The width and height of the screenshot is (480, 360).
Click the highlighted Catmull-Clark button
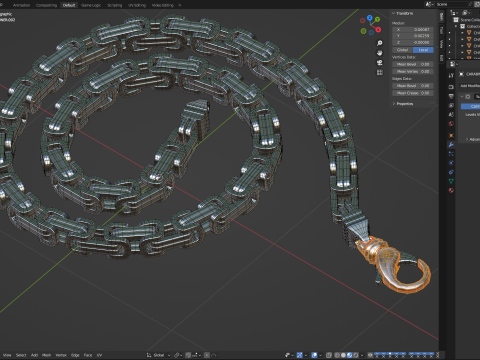[x=471, y=106]
